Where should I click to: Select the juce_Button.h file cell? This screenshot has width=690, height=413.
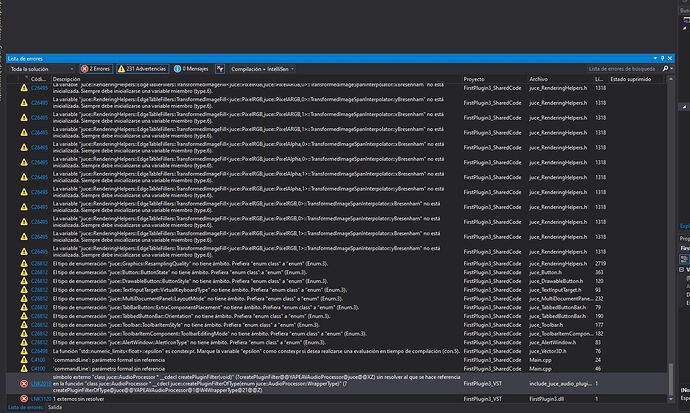[x=545, y=272]
